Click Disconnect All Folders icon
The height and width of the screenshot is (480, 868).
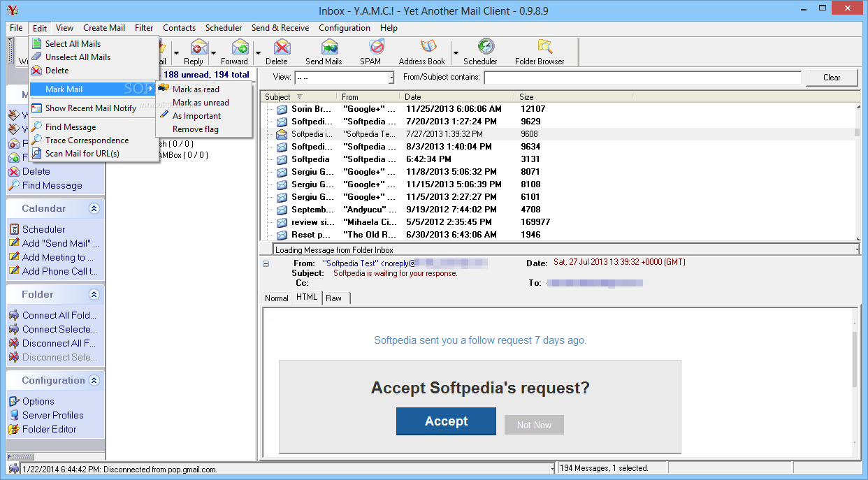14,343
